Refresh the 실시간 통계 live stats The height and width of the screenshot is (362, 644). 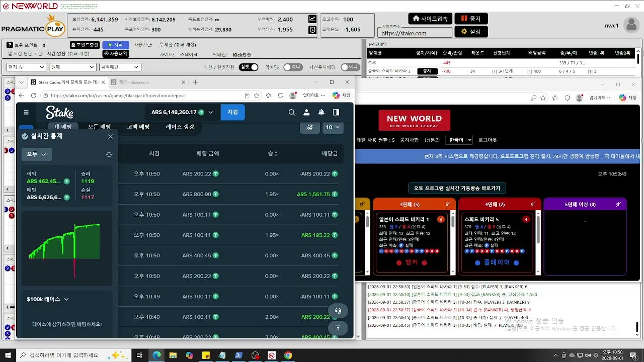point(109,154)
